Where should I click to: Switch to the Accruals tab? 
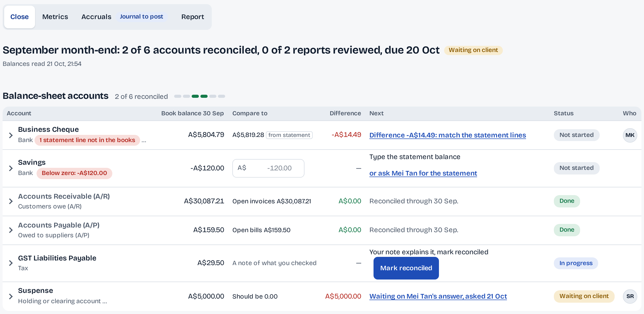[96, 17]
